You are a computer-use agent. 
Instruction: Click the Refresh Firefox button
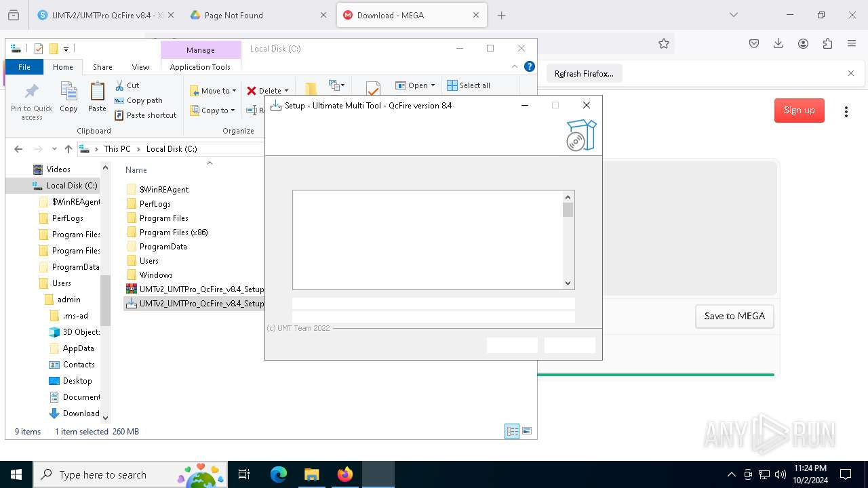(x=584, y=73)
